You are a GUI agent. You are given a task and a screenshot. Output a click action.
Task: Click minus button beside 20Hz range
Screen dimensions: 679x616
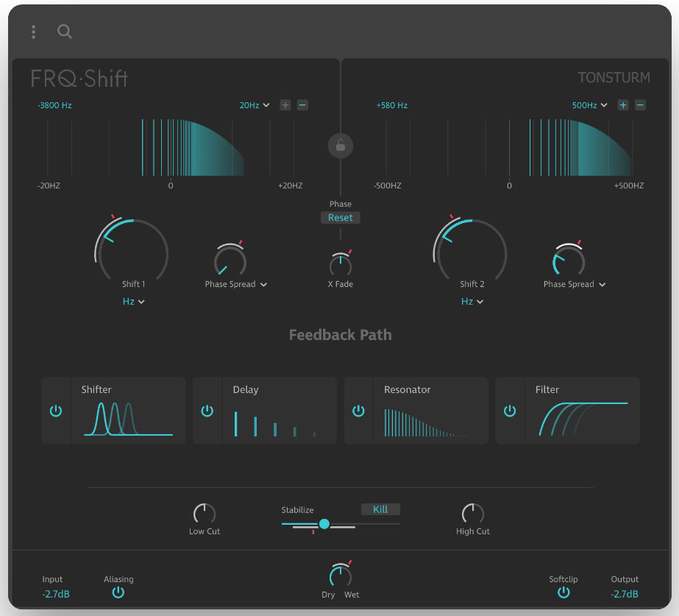click(302, 105)
